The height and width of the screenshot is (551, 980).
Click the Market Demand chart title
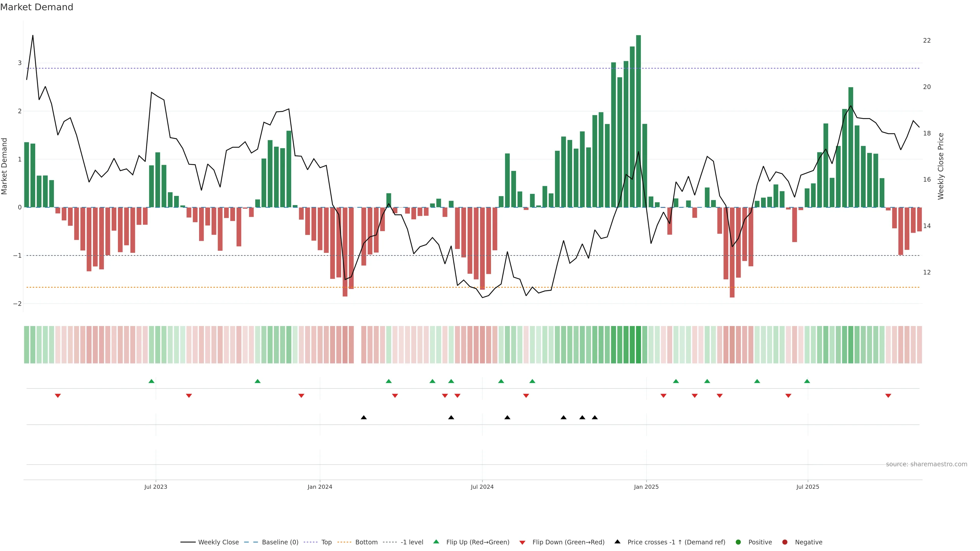(x=36, y=7)
